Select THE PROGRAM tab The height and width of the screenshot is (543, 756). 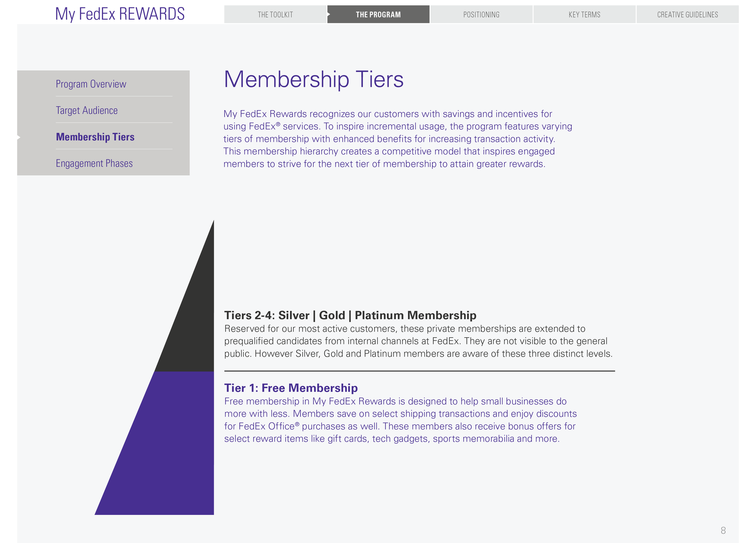378,14
